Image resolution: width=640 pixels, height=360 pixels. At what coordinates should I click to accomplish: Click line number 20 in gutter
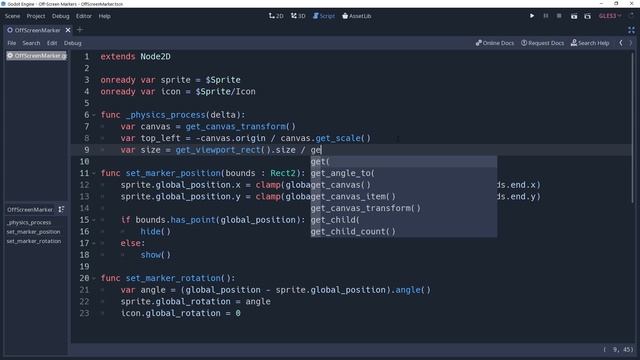point(84,278)
